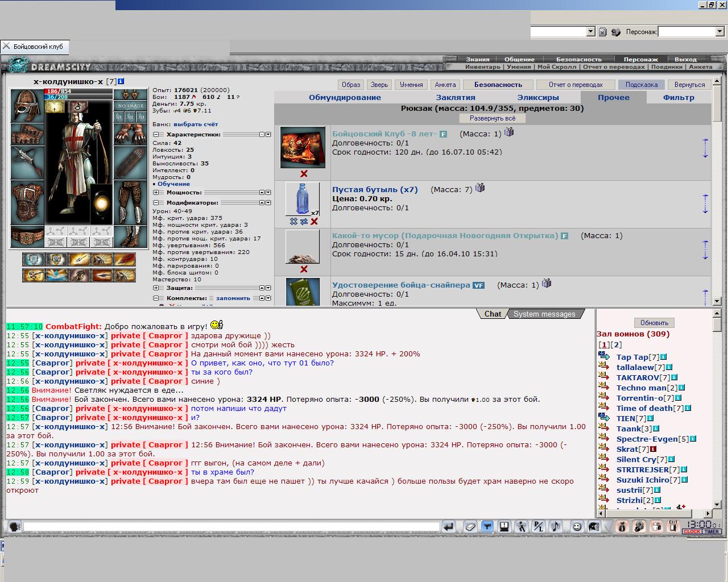
Task: Click the Обучение link
Action: pos(173,184)
